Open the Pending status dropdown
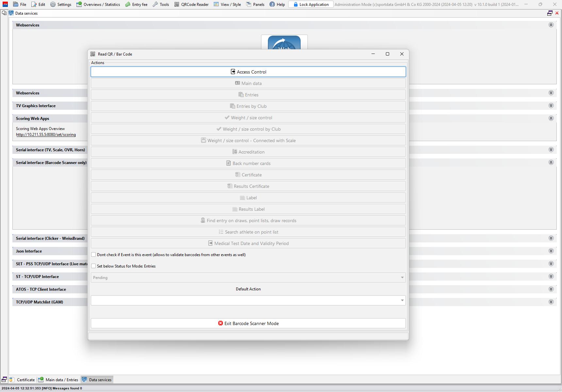Image resolution: width=562 pixels, height=392 pixels. [248, 277]
